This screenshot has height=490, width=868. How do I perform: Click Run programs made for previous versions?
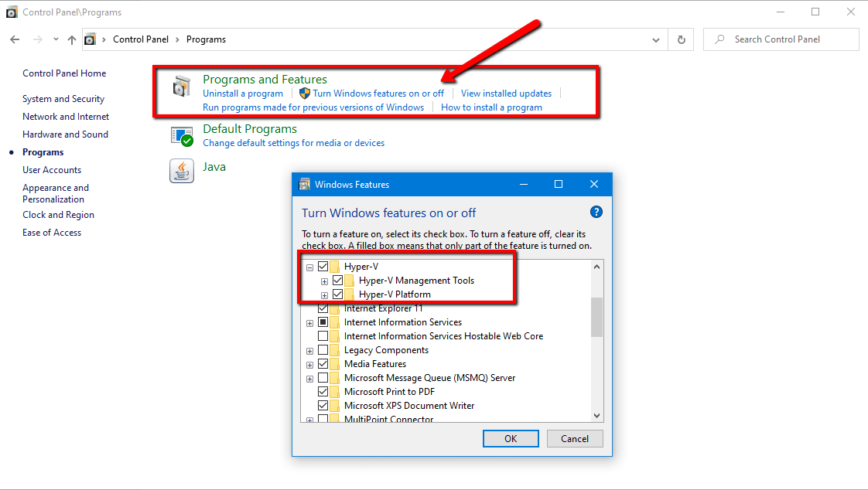313,107
